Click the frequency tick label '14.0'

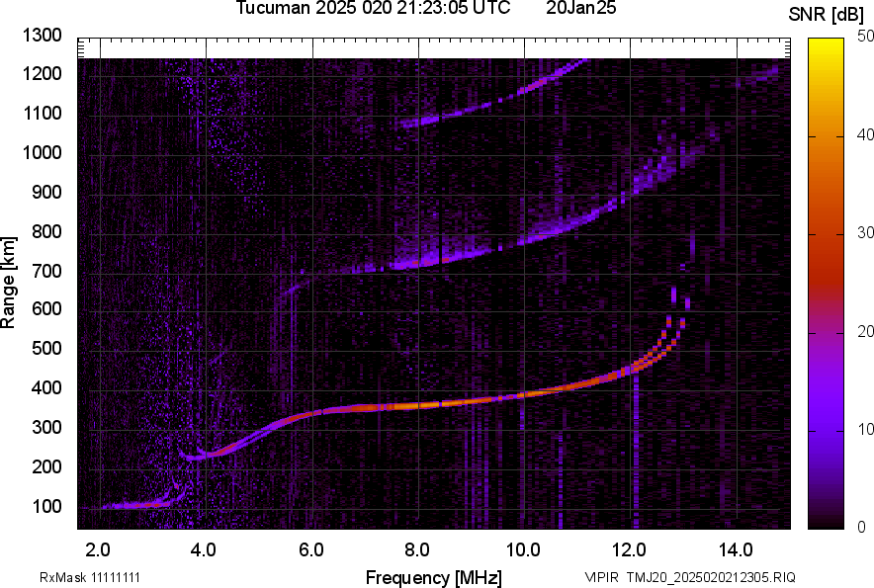point(736,550)
